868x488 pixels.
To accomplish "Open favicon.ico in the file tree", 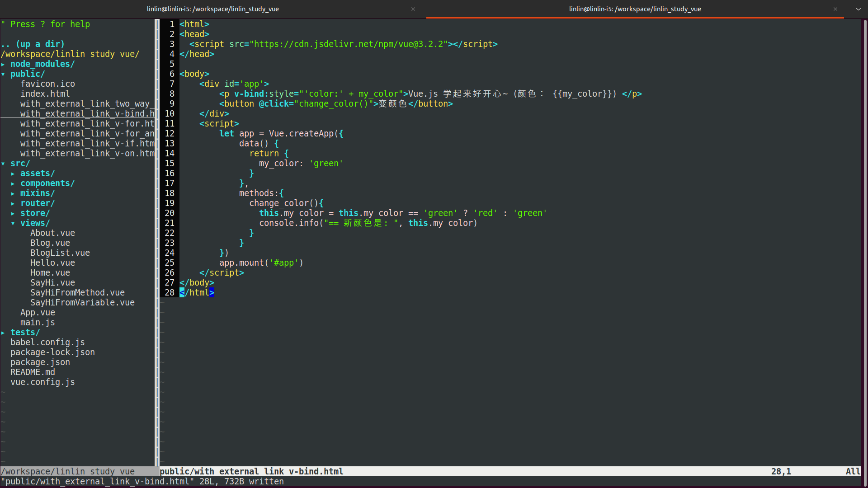I will click(x=47, y=84).
